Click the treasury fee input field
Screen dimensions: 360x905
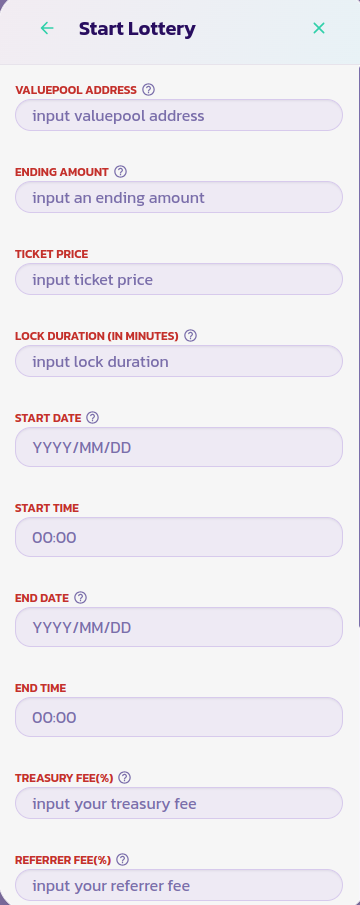pos(179,803)
